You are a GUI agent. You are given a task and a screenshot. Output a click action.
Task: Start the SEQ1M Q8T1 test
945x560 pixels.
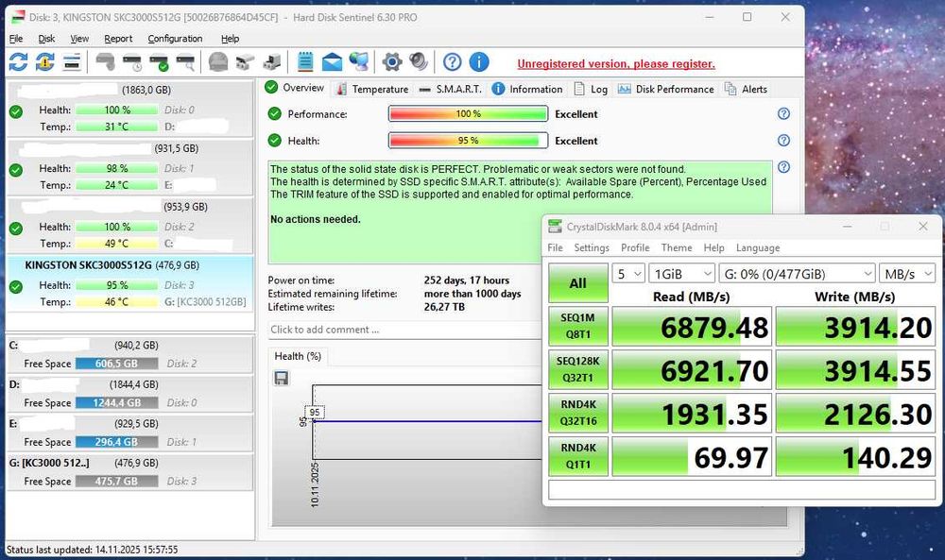pyautogui.click(x=578, y=326)
